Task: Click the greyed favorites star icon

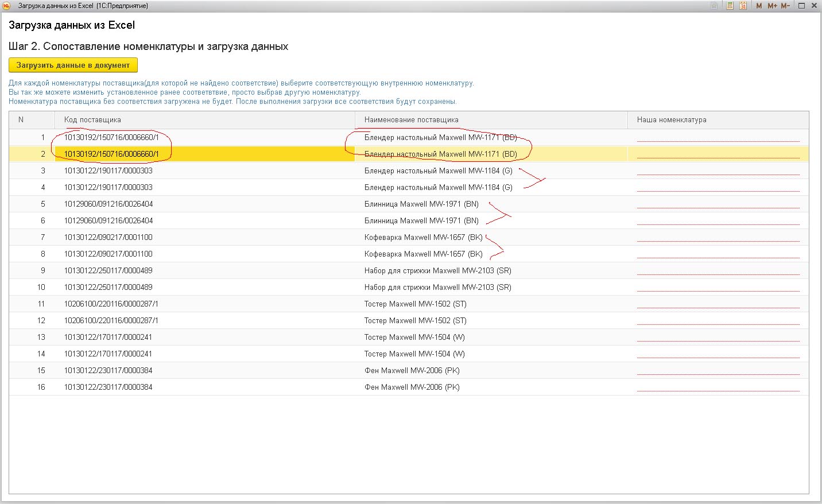Action: (x=714, y=6)
